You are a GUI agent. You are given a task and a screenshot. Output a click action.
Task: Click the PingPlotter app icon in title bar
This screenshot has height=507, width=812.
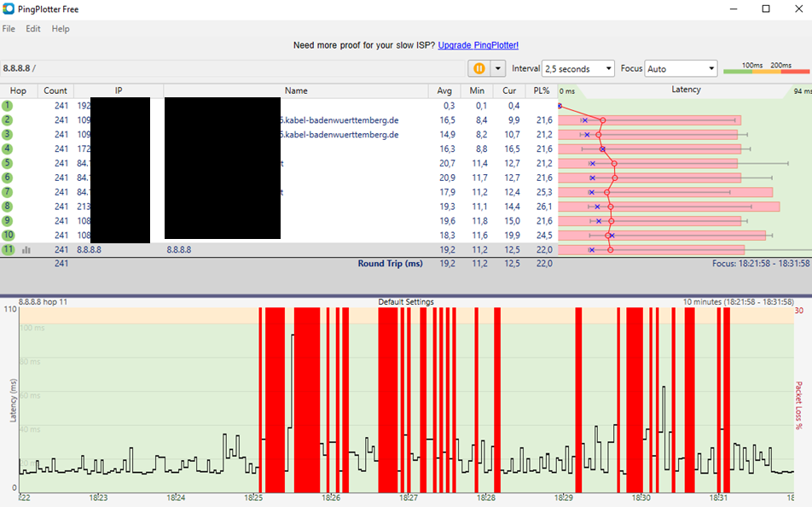coord(9,9)
